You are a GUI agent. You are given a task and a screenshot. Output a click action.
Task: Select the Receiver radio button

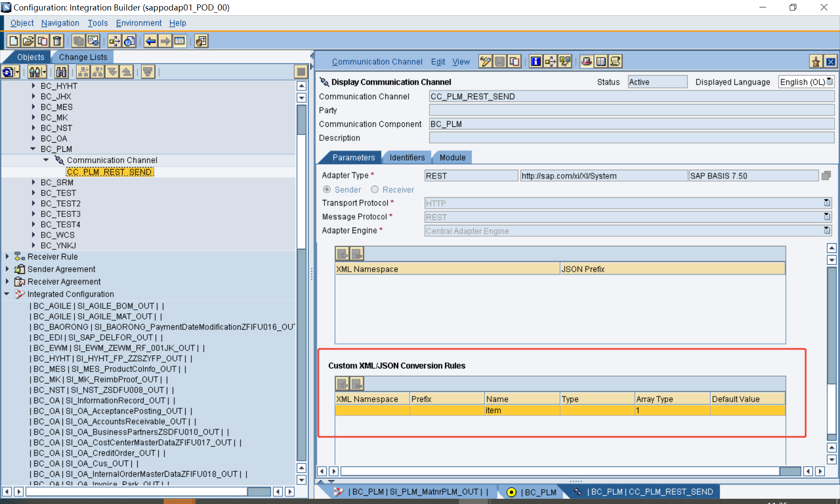[374, 189]
